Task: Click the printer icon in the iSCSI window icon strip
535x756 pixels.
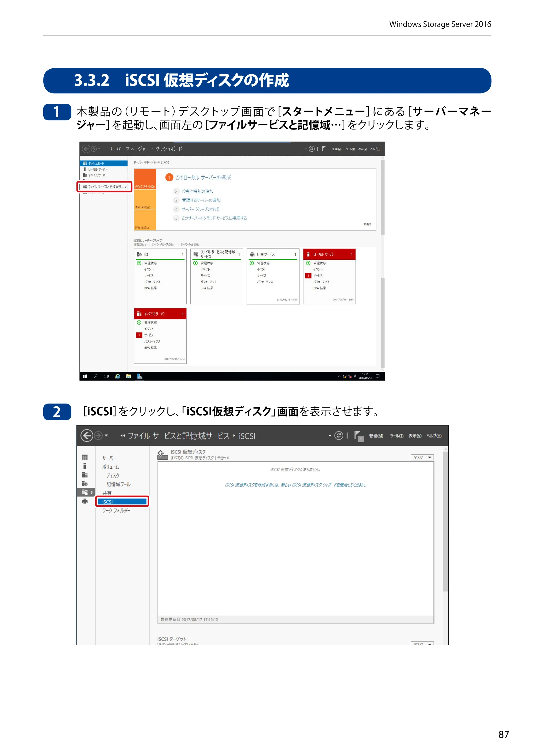Action: (85, 501)
